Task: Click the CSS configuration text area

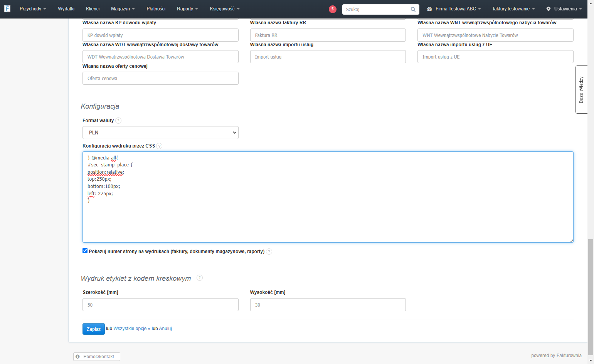Action: tap(328, 197)
